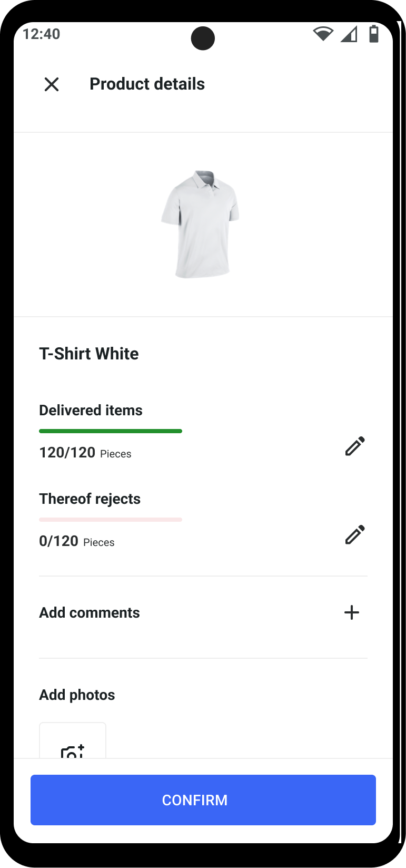Tap the 12:40 clock in status bar

(42, 34)
